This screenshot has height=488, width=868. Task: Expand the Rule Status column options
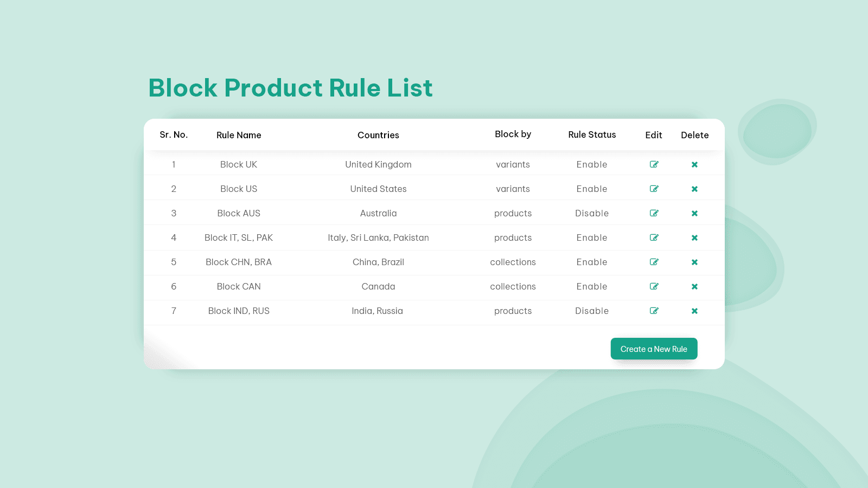coord(591,134)
